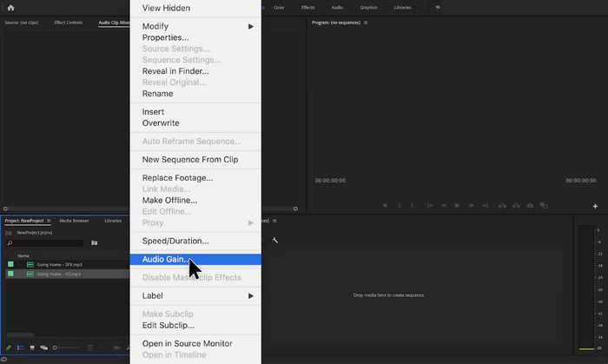Adjust the Project panel thumbnail zoom slider
Viewport: 608px width, 364px height.
pos(66,347)
